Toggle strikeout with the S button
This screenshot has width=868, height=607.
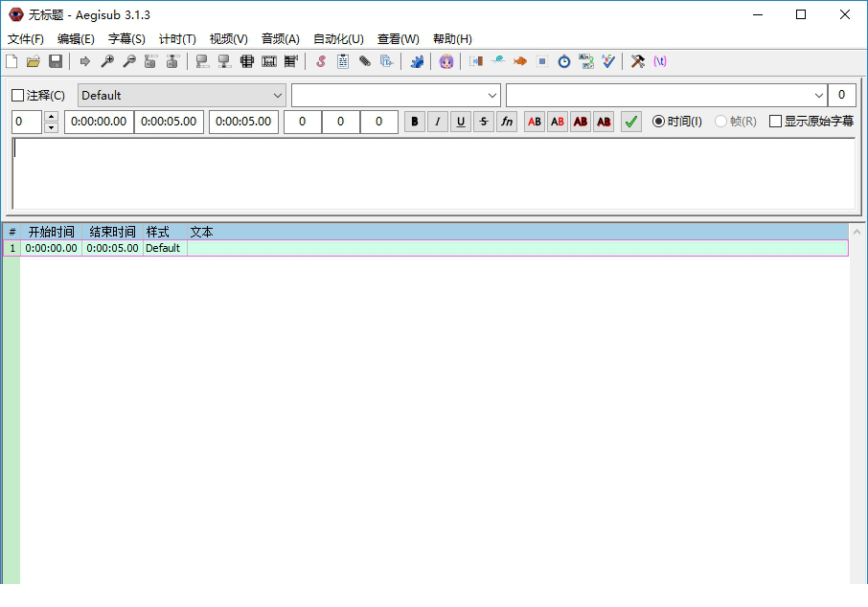[484, 122]
